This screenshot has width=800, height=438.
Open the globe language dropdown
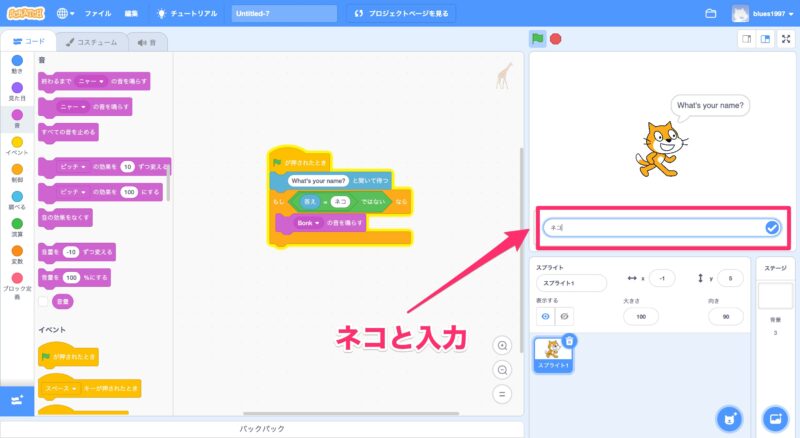[65, 14]
